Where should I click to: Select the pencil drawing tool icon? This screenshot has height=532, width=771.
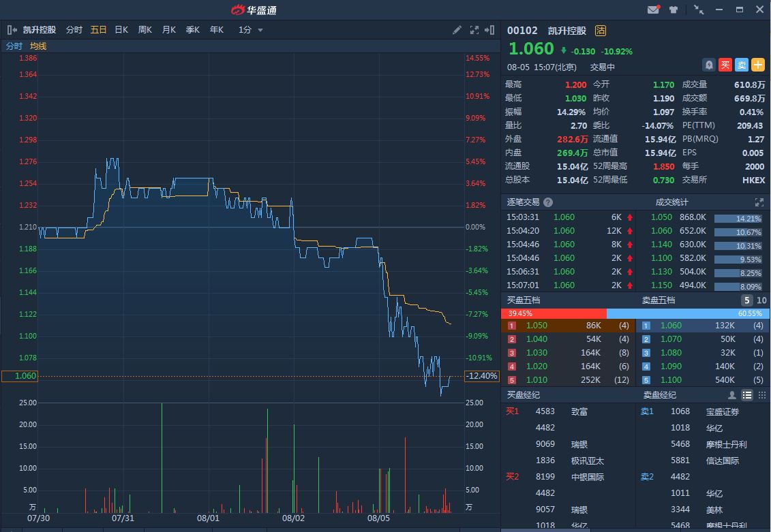pyautogui.click(x=457, y=30)
